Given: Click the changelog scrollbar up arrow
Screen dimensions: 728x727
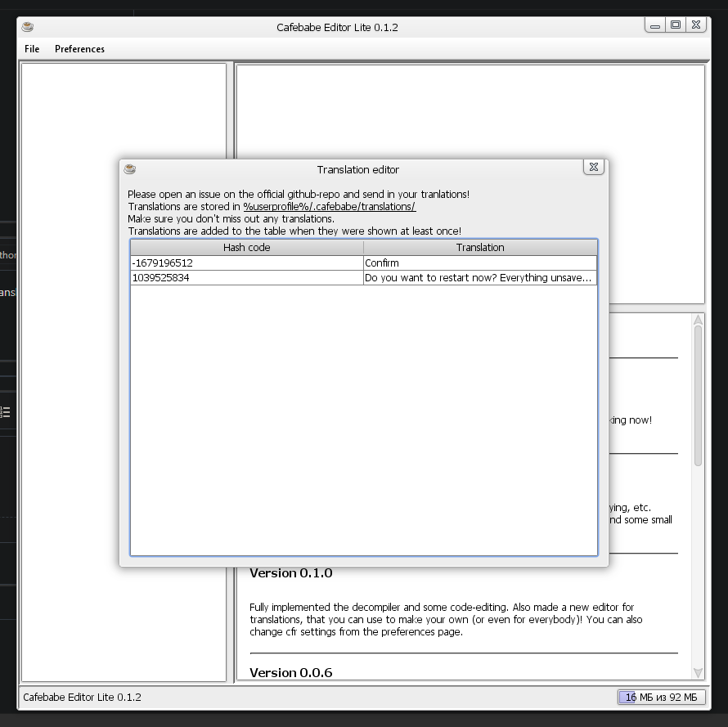Looking at the screenshot, I should pos(698,320).
